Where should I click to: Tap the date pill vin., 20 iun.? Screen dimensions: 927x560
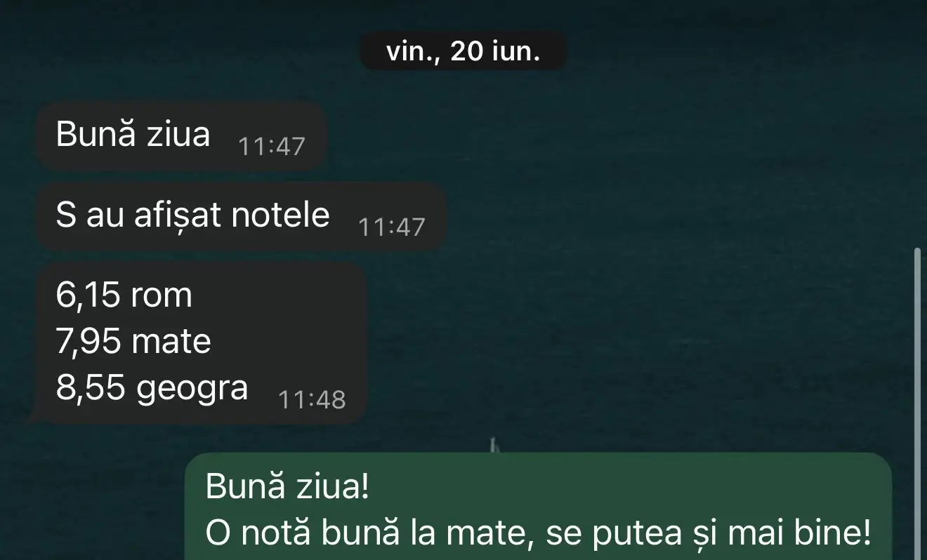[463, 51]
